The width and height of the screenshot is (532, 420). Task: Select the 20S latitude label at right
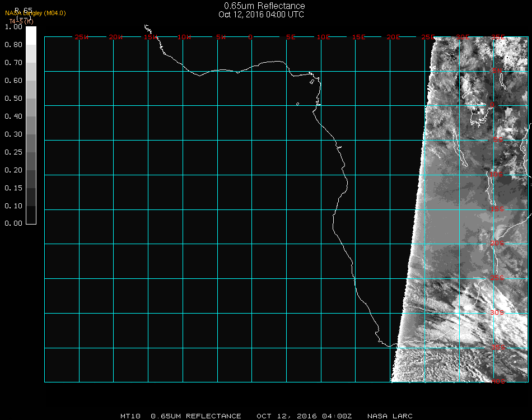(497, 244)
